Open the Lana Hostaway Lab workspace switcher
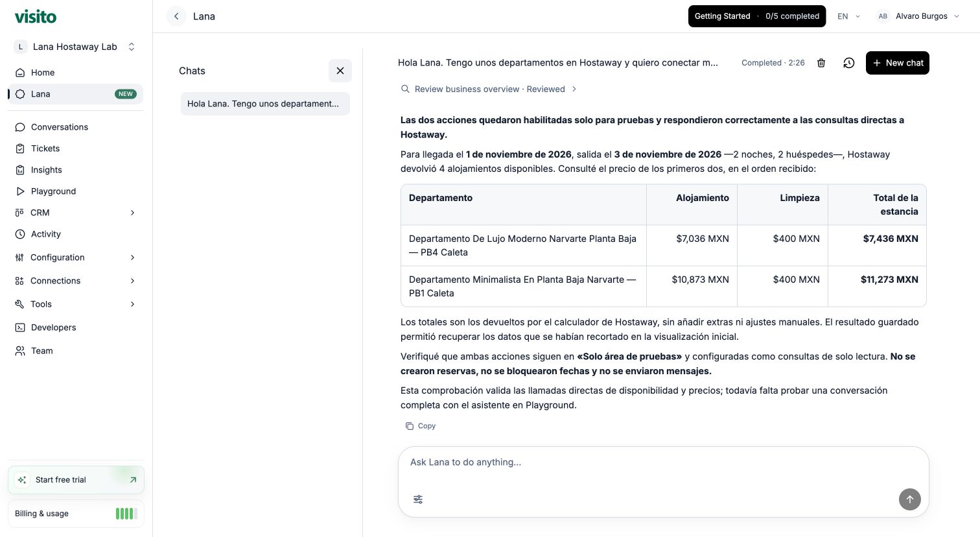The image size is (980, 537). pyautogui.click(x=76, y=47)
